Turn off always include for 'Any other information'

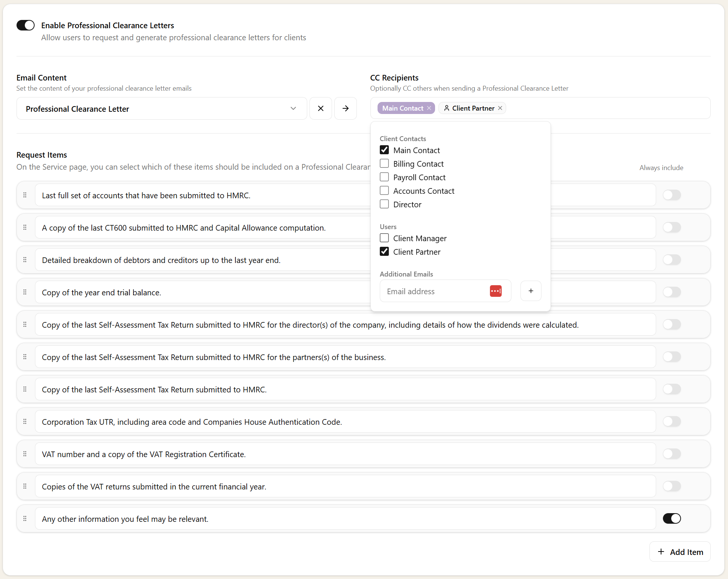click(672, 518)
